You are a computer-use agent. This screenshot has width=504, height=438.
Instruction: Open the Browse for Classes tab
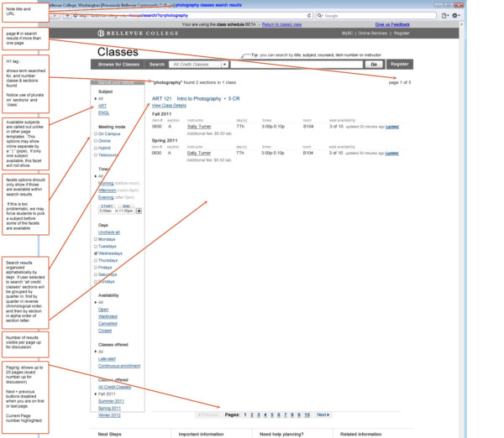[118, 65]
